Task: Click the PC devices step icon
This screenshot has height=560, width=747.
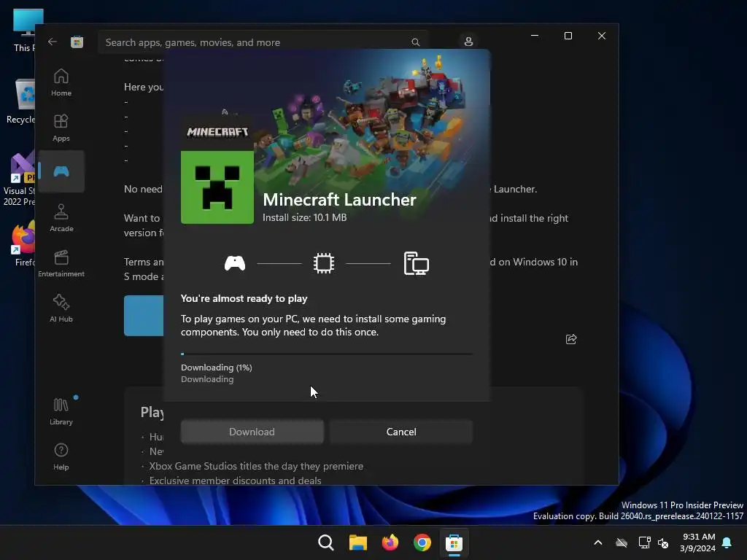Action: 416,263
